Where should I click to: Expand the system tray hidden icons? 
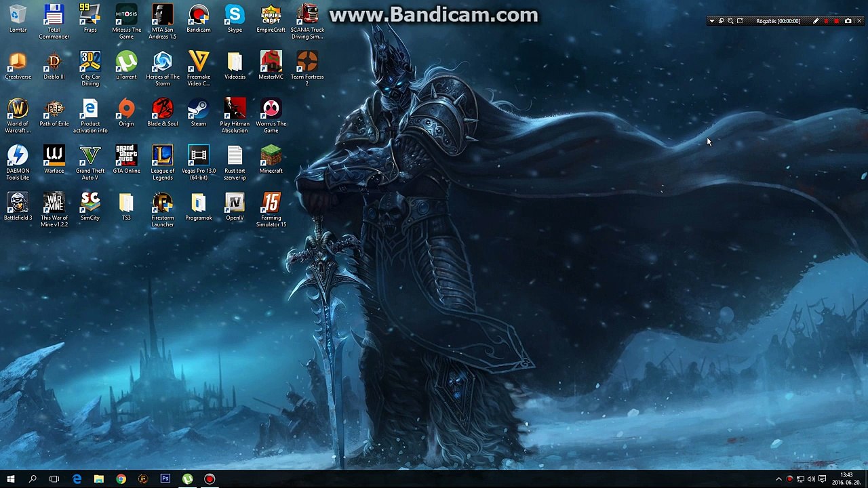(778, 479)
